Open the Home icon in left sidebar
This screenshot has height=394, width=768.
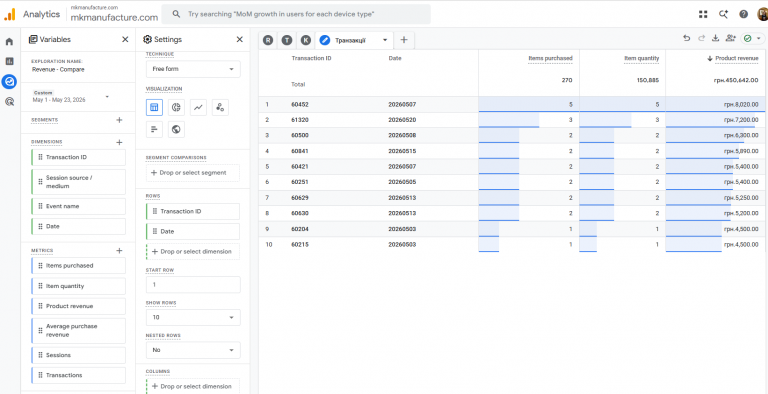tap(9, 42)
